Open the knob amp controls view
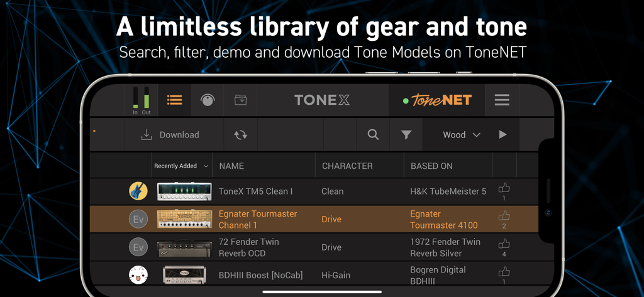This screenshot has width=644, height=297. click(x=208, y=100)
